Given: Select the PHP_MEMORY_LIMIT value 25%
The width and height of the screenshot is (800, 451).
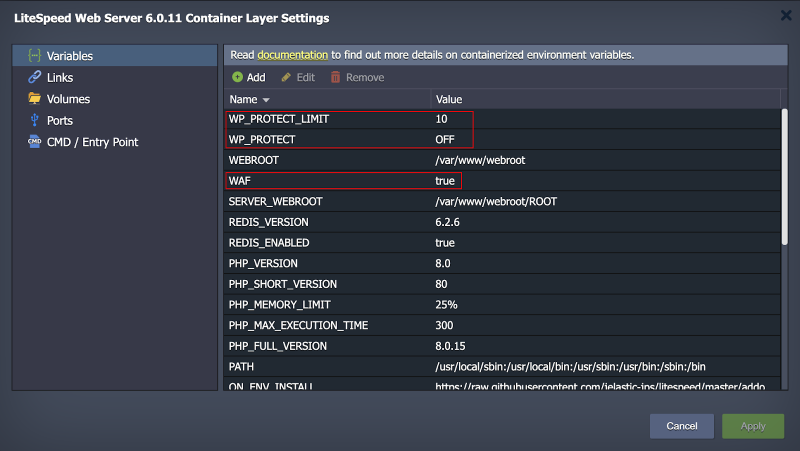Looking at the screenshot, I should [x=446, y=305].
